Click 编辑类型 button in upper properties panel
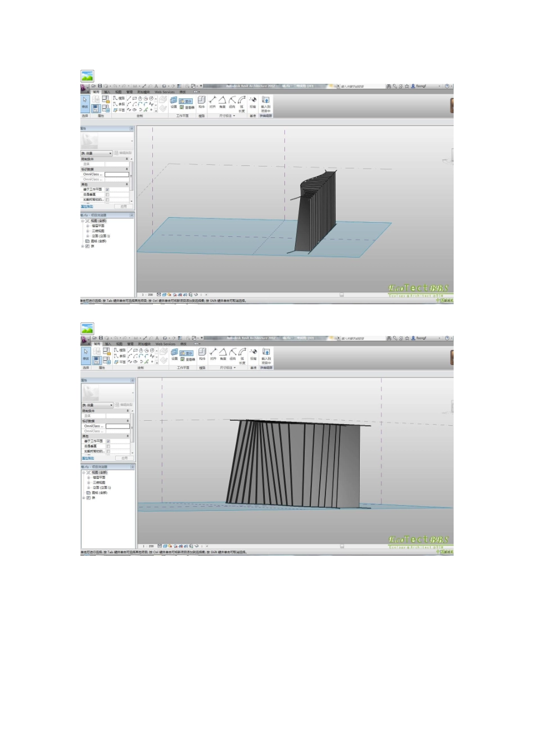Image resolution: width=534 pixels, height=756 pixels. click(124, 153)
